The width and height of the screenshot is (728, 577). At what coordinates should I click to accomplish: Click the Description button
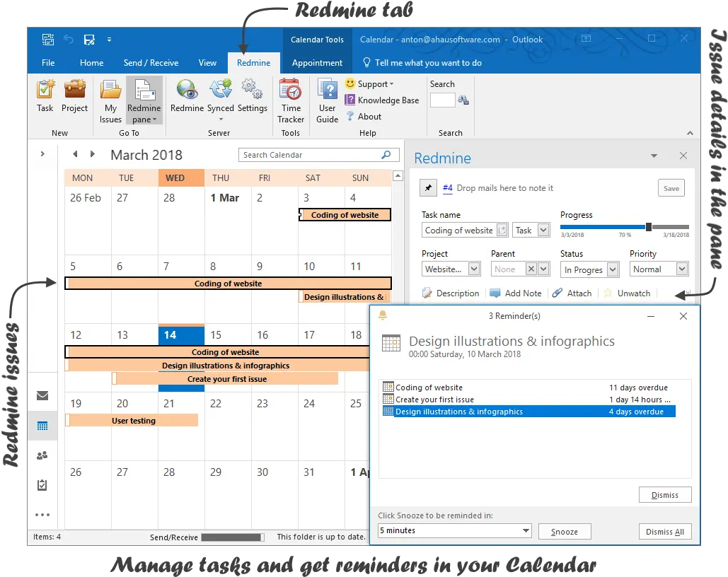tap(451, 293)
